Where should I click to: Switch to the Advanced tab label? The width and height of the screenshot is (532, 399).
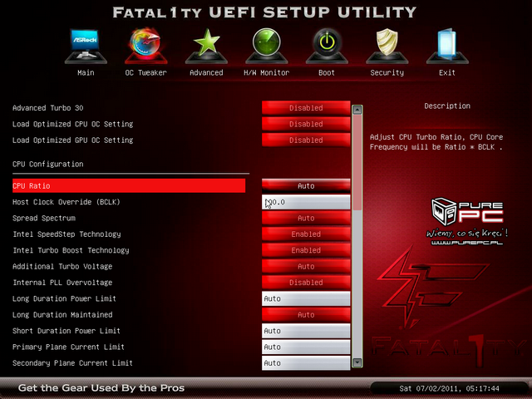[x=206, y=72]
